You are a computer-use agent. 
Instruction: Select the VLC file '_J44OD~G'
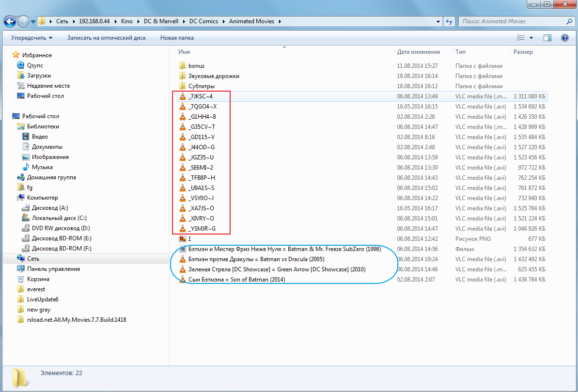coord(197,147)
